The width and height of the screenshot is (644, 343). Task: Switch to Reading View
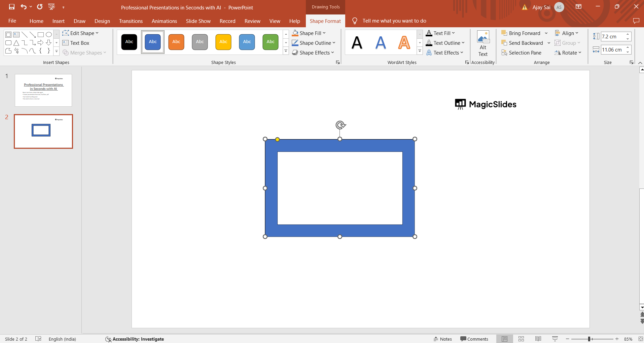click(538, 339)
